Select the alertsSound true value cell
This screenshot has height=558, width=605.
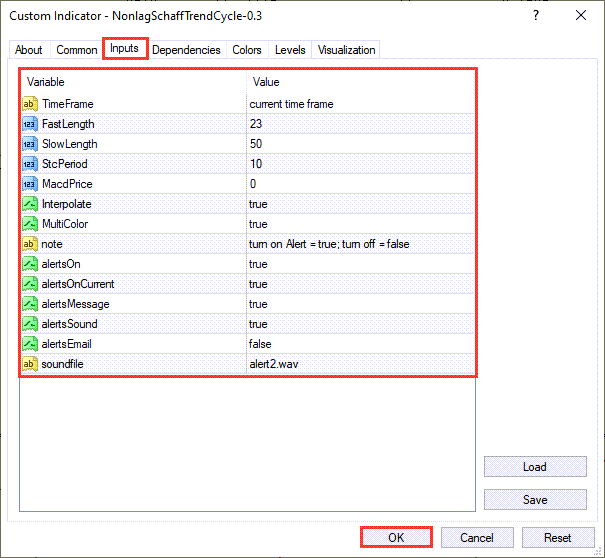point(360,324)
